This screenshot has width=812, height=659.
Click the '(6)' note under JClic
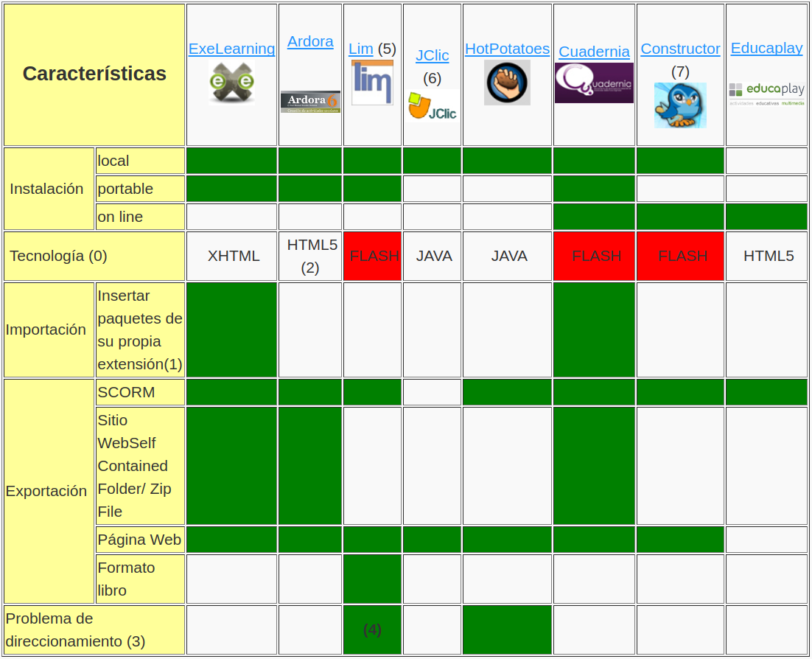pos(433,78)
